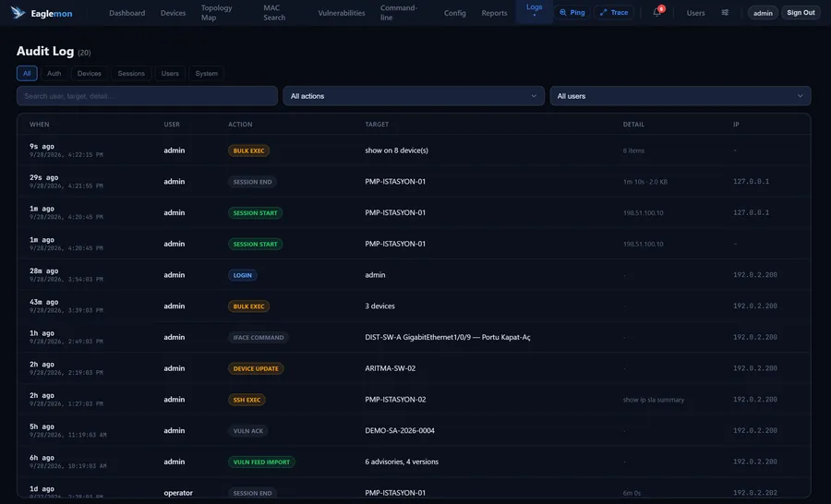
Task: Open the MAC Search page
Action: pyautogui.click(x=274, y=13)
